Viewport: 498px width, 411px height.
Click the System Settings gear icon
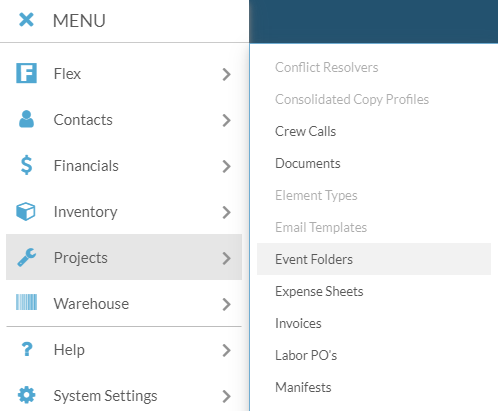pos(26,395)
